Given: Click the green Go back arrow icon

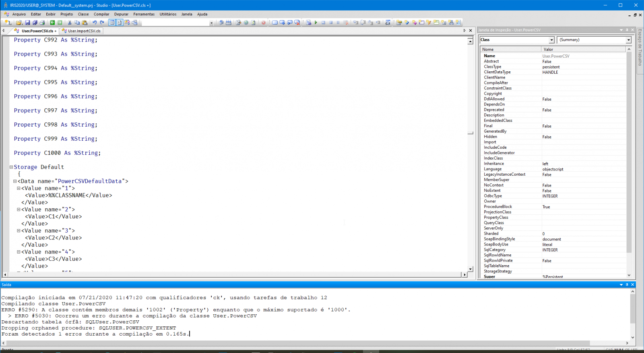Looking at the screenshot, I should (x=52, y=23).
